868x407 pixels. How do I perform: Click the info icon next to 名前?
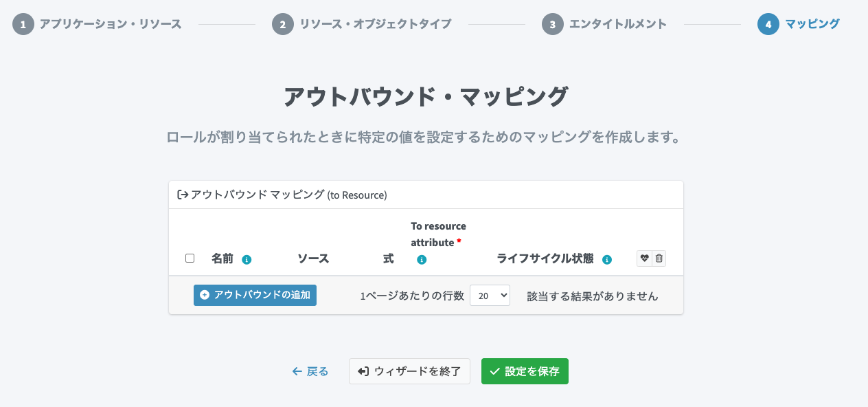247,260
